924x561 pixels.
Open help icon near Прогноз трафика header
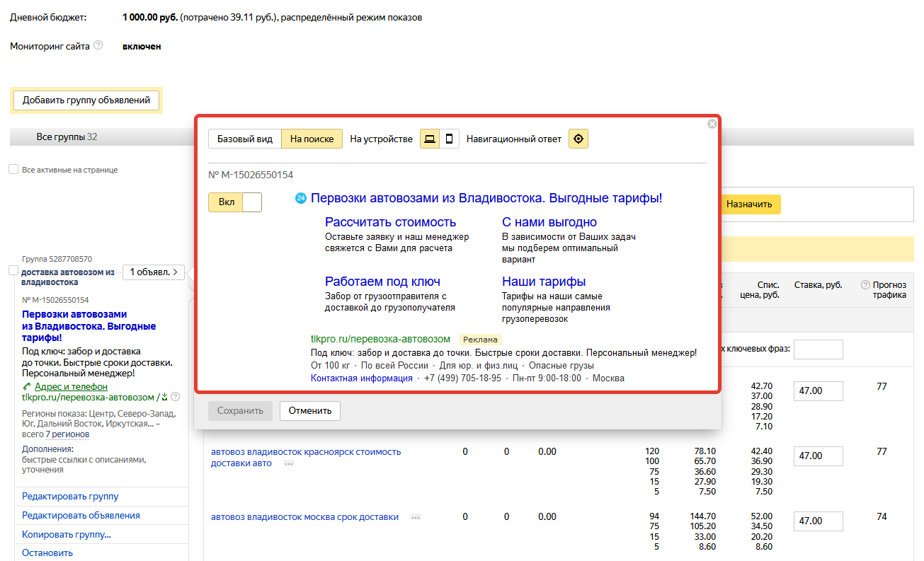pyautogui.click(x=865, y=285)
